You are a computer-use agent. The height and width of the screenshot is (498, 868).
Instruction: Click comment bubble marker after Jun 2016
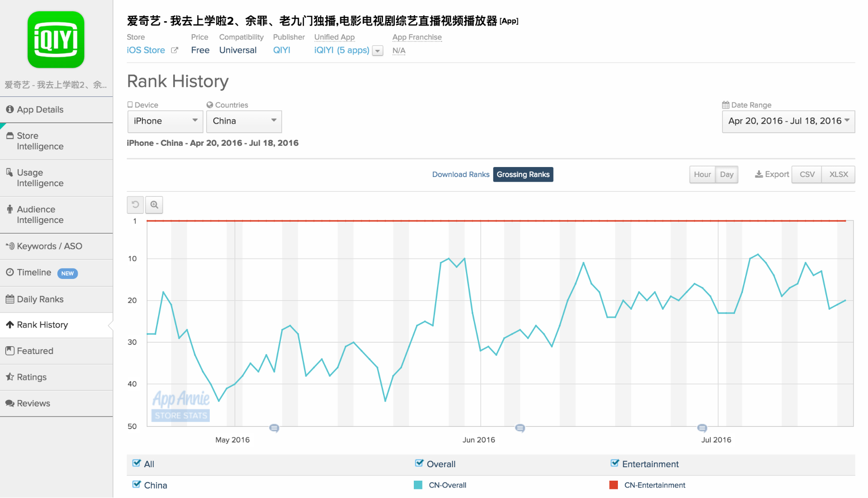(x=520, y=428)
